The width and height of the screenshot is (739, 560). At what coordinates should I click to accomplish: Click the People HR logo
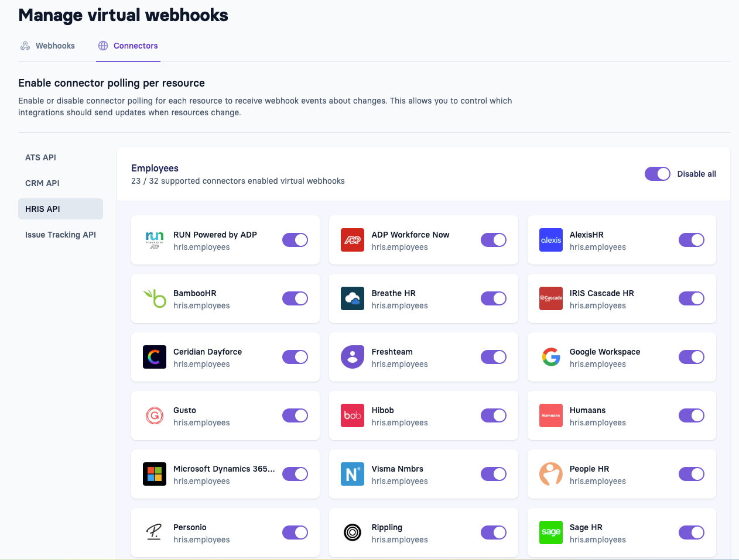551,474
